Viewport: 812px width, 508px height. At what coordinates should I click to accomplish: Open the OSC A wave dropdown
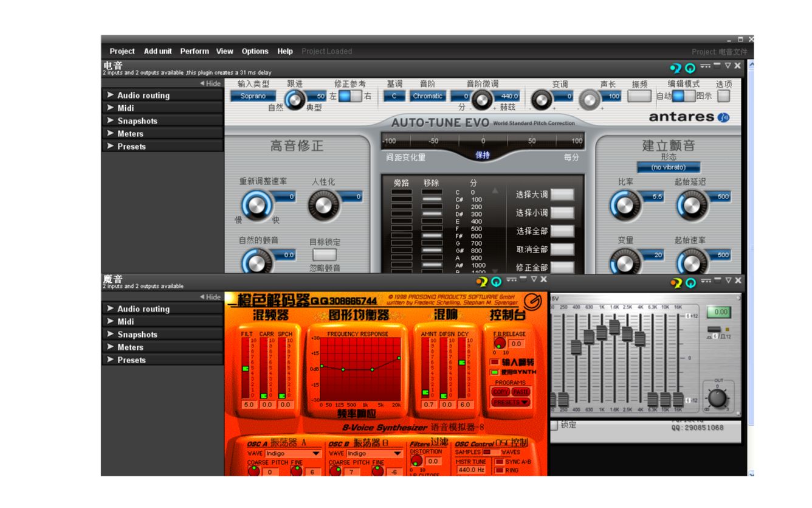pos(293,454)
